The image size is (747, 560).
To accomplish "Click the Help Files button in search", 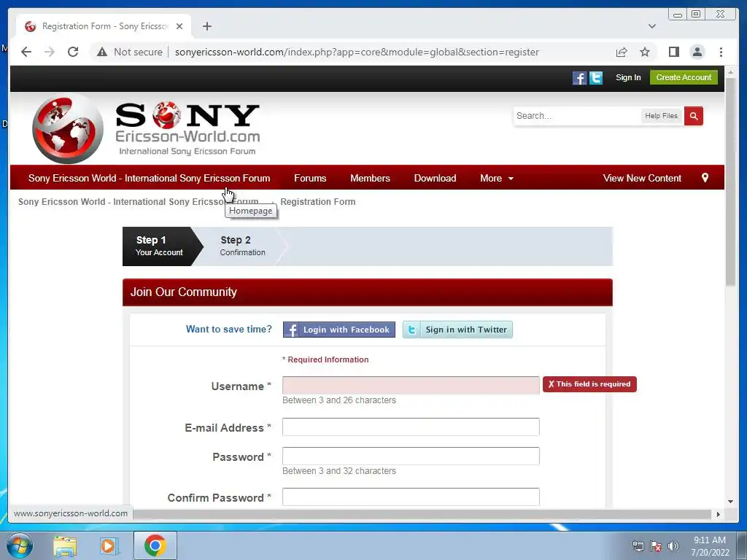I will click(x=661, y=116).
